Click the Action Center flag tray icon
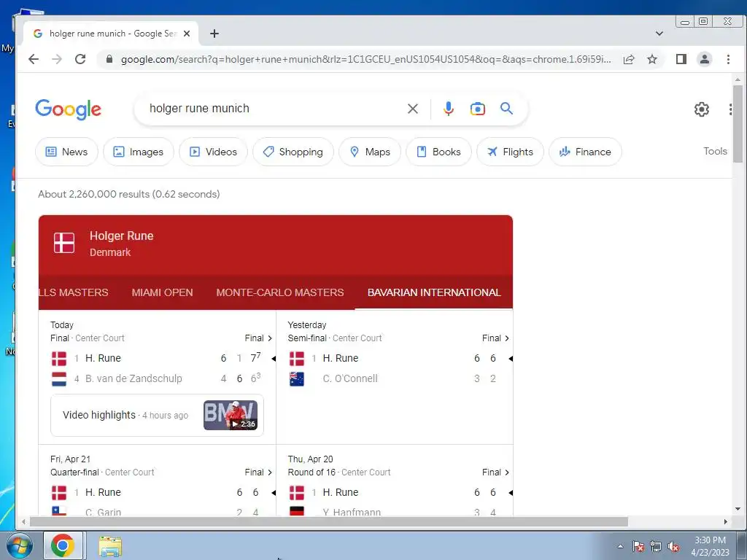Screen dimensions: 747x560 coord(638,546)
